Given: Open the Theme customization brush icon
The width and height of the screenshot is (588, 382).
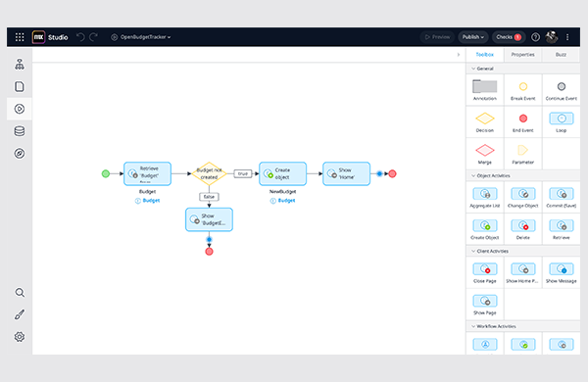Looking at the screenshot, I should click(20, 314).
